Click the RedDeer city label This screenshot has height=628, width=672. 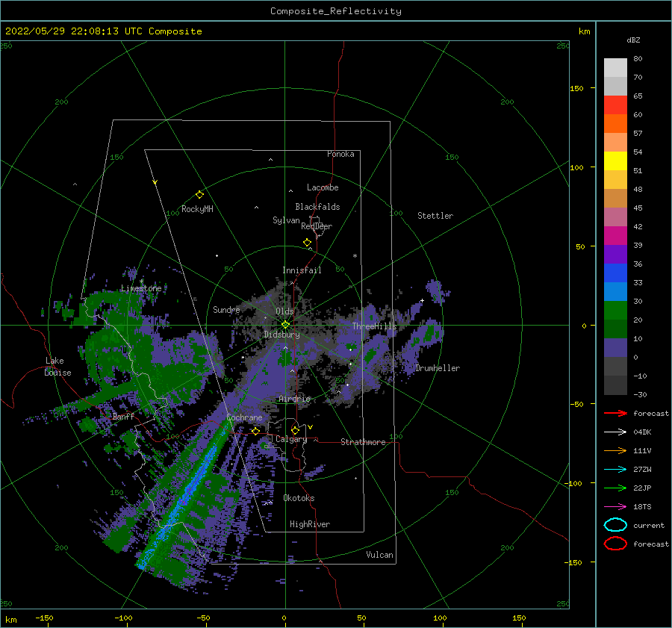coord(317,226)
